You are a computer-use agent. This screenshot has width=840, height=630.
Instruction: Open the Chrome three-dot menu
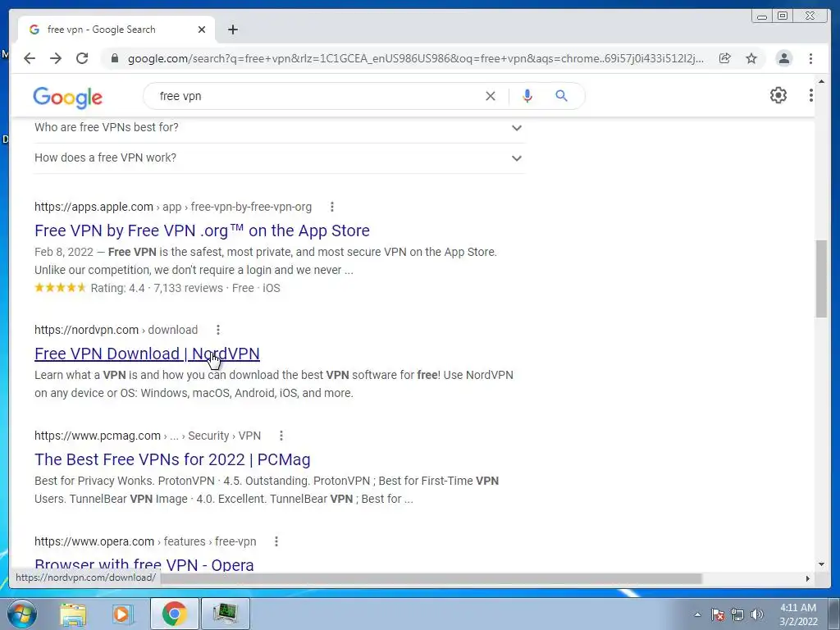[811, 58]
